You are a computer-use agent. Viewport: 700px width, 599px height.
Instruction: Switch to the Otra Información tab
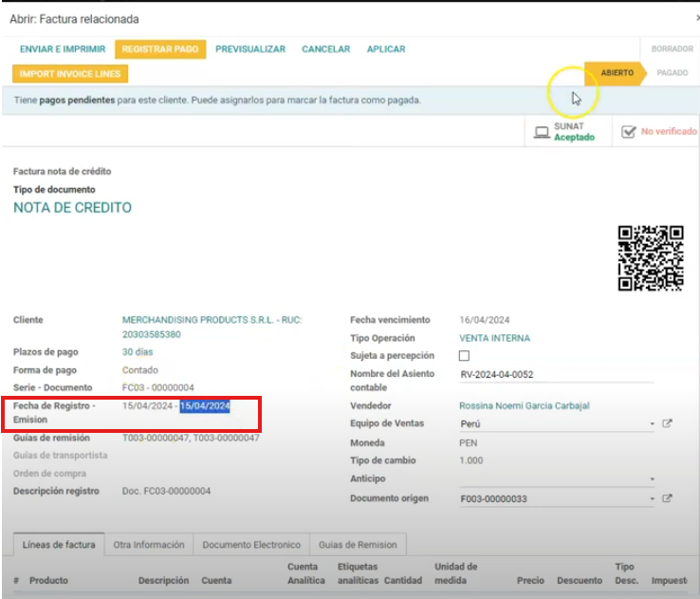pyautogui.click(x=149, y=545)
